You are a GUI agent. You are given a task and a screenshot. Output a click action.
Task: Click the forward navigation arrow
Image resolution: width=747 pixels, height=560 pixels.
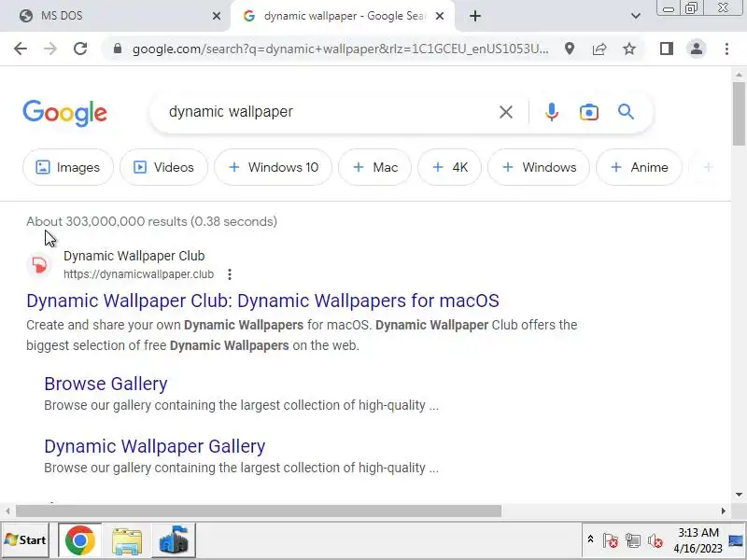[50, 49]
